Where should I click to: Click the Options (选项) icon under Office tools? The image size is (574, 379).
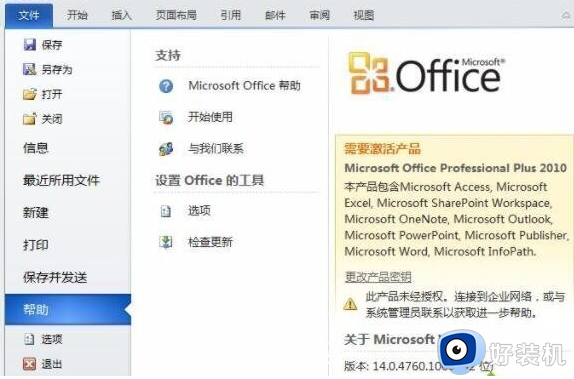(x=166, y=211)
